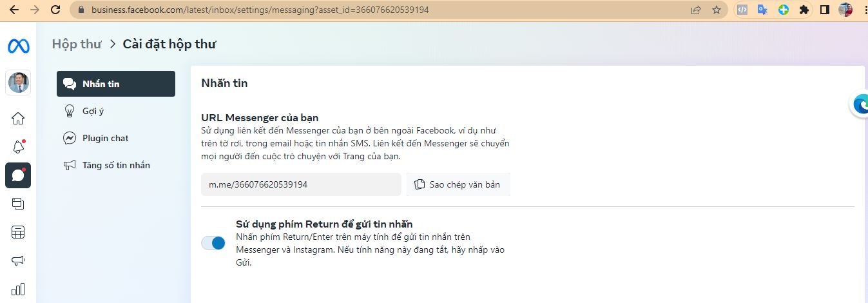The width and height of the screenshot is (868, 303).
Task: Open notifications bell icon
Action: [18, 146]
